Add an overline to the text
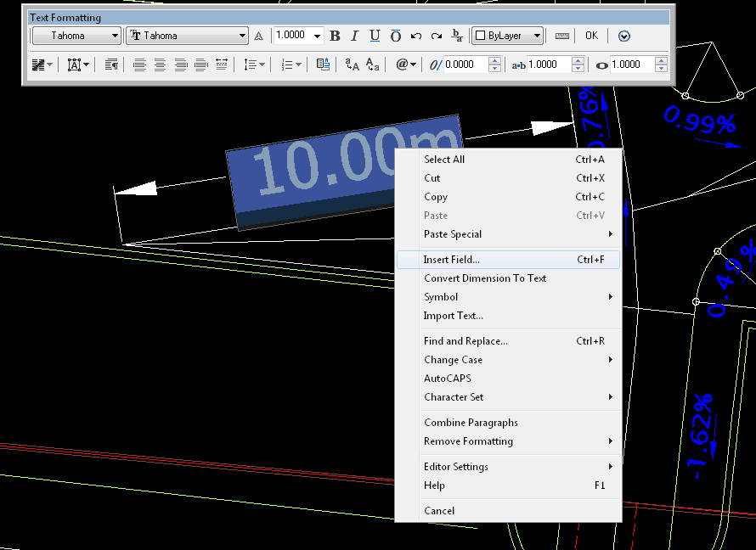Viewport: 756px width, 550px height. (395, 36)
